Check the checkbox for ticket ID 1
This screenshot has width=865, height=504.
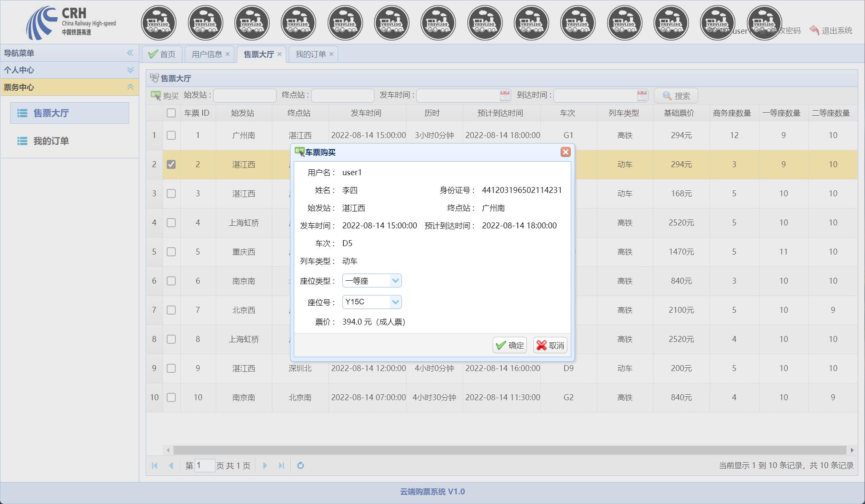pos(171,135)
